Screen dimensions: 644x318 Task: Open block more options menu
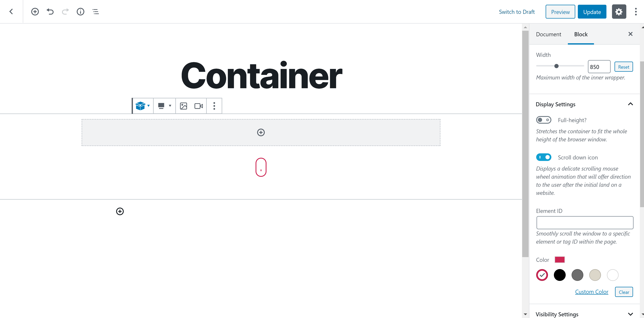click(214, 106)
